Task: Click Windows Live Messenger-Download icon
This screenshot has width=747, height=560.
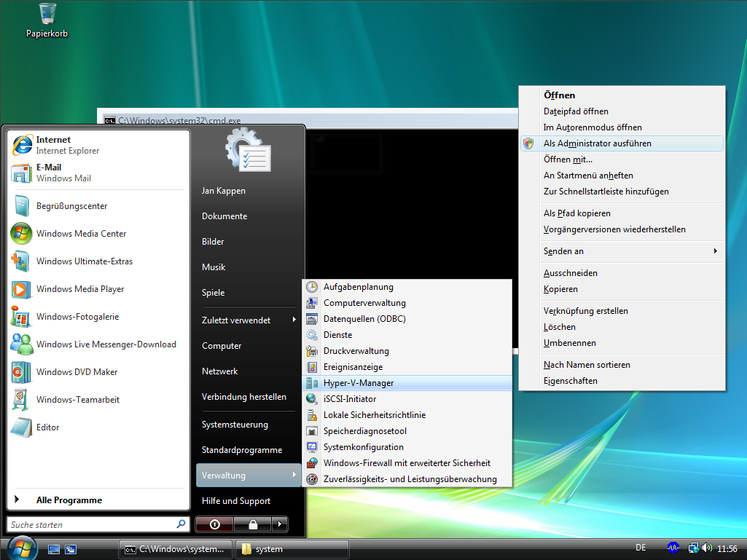Action: click(x=22, y=344)
